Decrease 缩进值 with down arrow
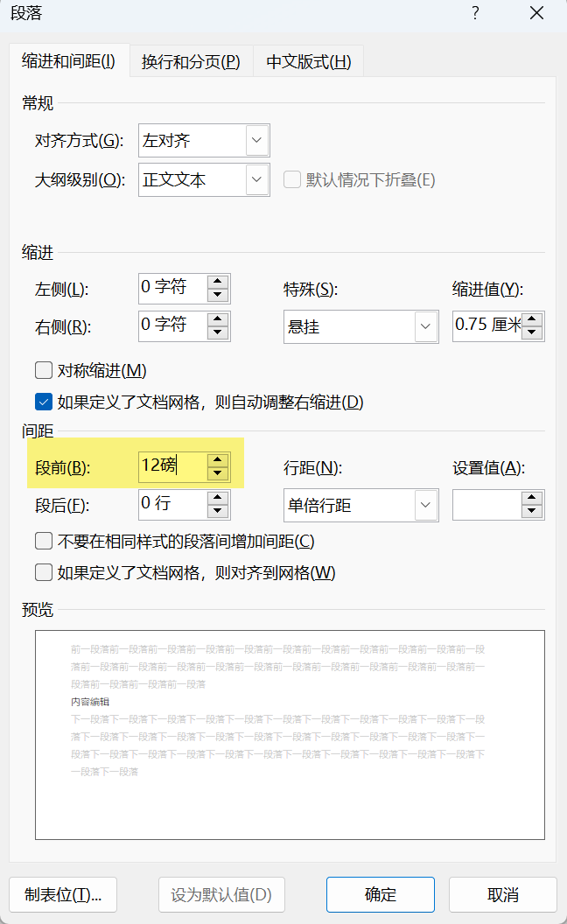This screenshot has width=567, height=924. 532,332
